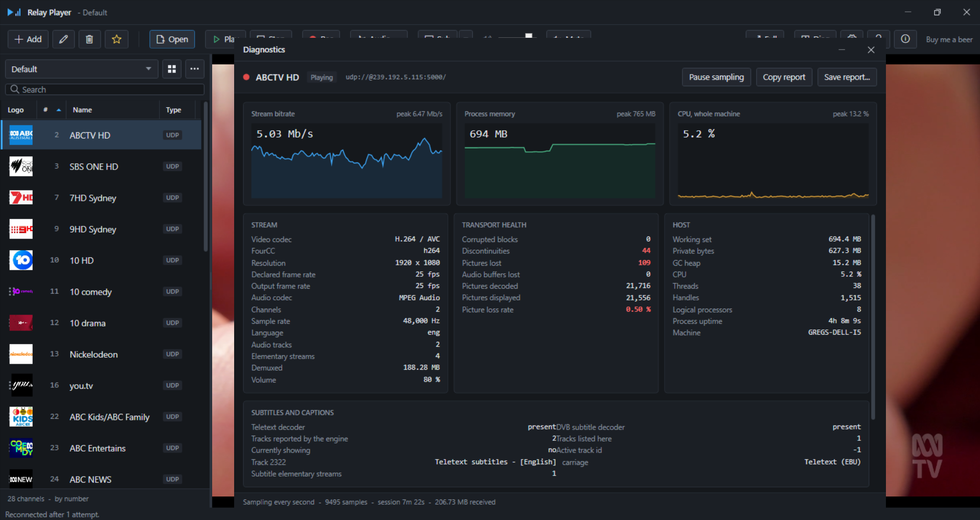Click the 10 HD circular logo
The image size is (980, 520).
click(21, 260)
